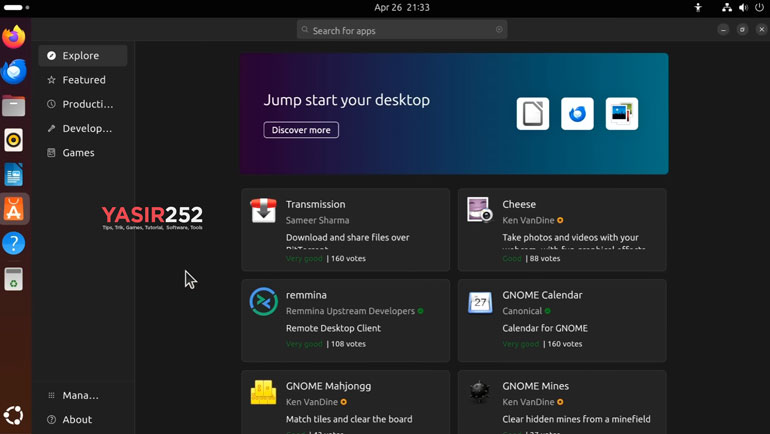Image resolution: width=770 pixels, height=434 pixels.
Task: Click the Transmission app icon
Action: pyautogui.click(x=263, y=211)
